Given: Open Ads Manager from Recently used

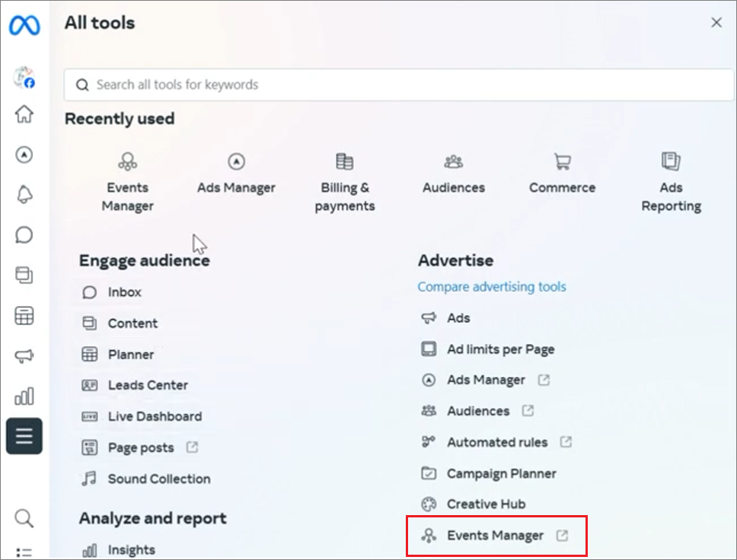Looking at the screenshot, I should [236, 173].
